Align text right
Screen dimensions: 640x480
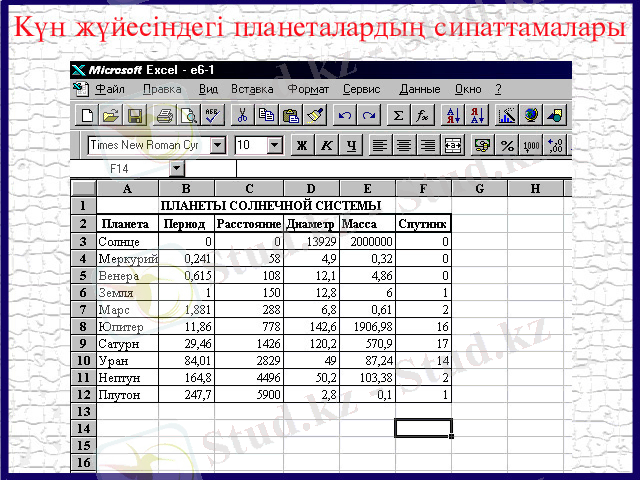click(428, 145)
